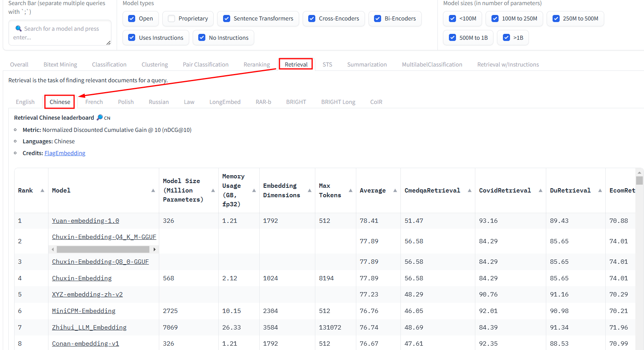This screenshot has height=350, width=644.
Task: Switch to Bitext Mining tab
Action: point(60,65)
